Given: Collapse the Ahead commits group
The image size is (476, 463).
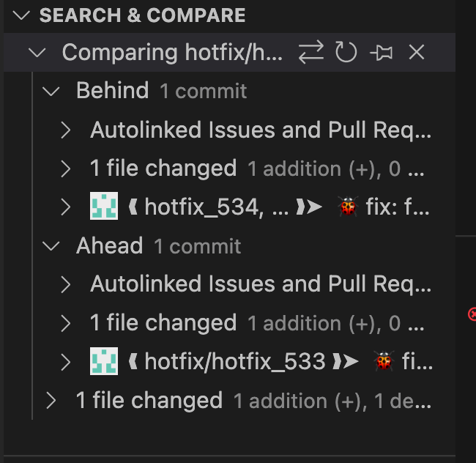Looking at the screenshot, I should [51, 246].
